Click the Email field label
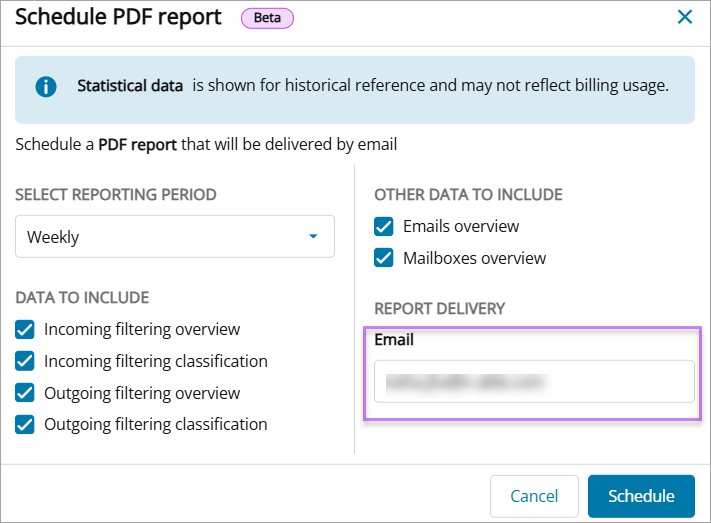This screenshot has width=711, height=523. pyautogui.click(x=394, y=340)
